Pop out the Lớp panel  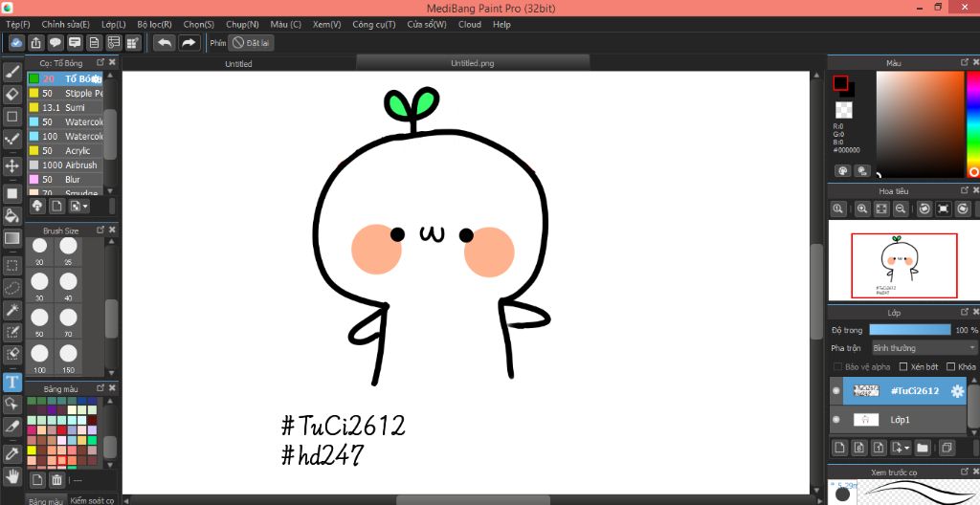pyautogui.click(x=965, y=311)
